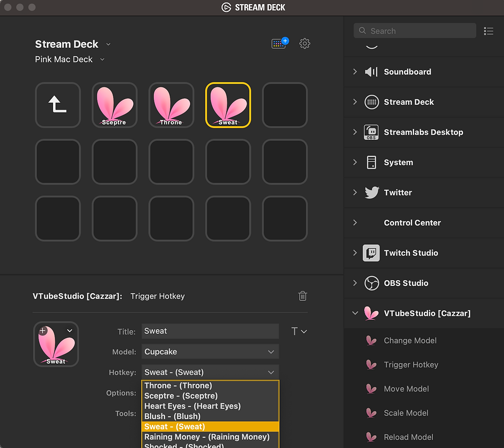Click the large Sweat key icon preview
Viewport: 504px width, 448px height.
point(56,344)
